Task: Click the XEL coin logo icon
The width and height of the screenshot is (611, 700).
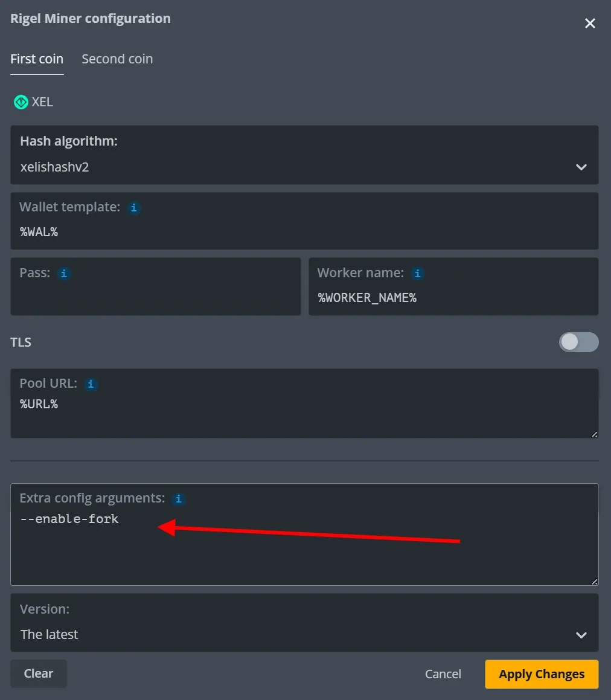Action: click(x=21, y=102)
